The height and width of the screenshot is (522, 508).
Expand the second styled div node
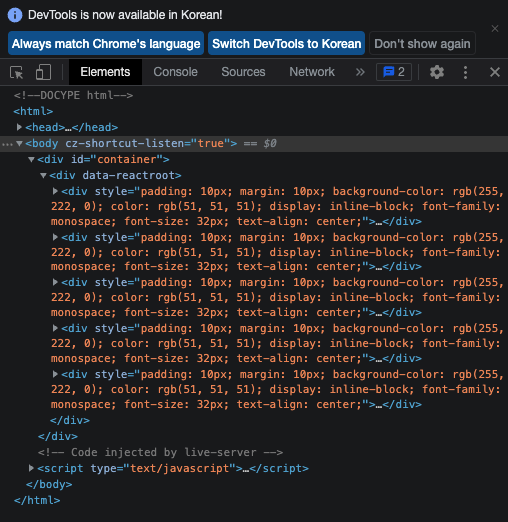(55, 237)
